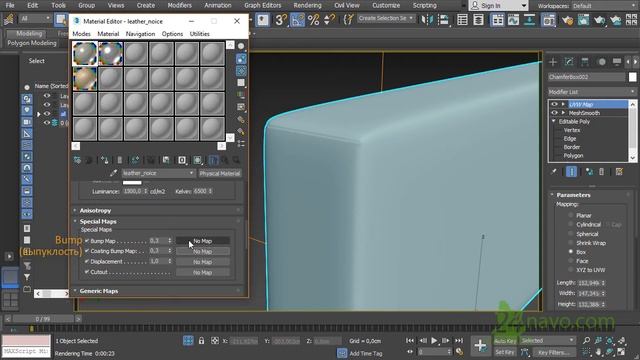640x360 pixels.
Task: Select Vertex sub-object level
Action: (572, 130)
